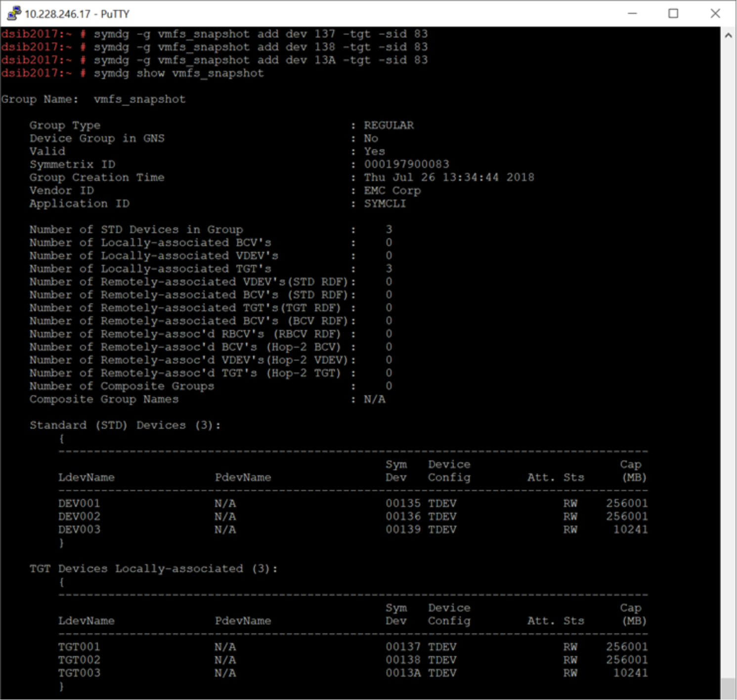Image resolution: width=737 pixels, height=700 pixels.
Task: Click the Sym Dev value '00138'
Action: pos(403,660)
